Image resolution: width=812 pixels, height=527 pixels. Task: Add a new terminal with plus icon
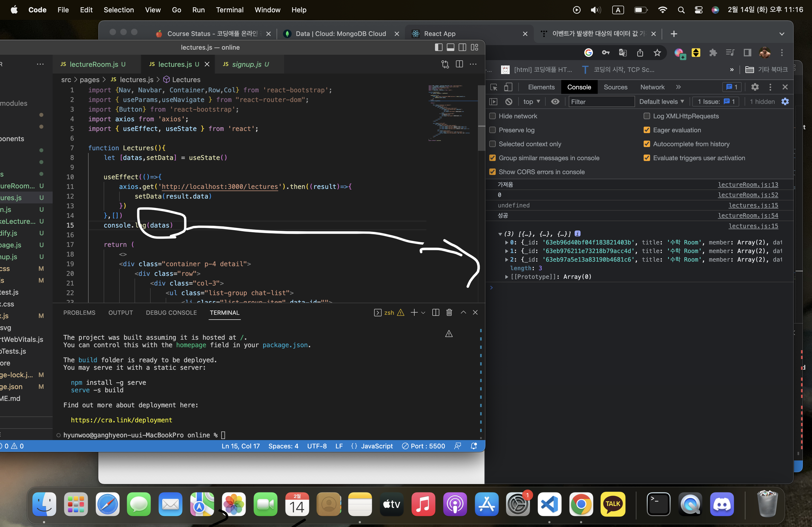[x=414, y=312]
